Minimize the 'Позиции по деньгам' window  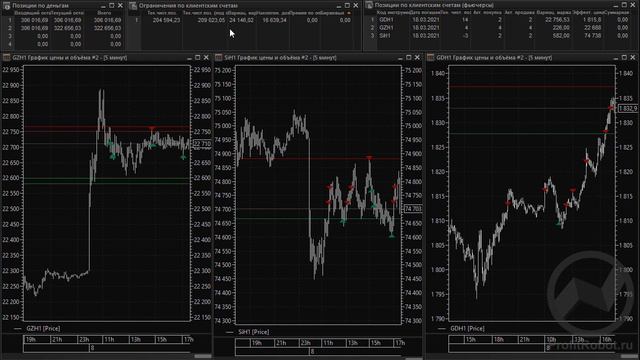click(x=103, y=6)
